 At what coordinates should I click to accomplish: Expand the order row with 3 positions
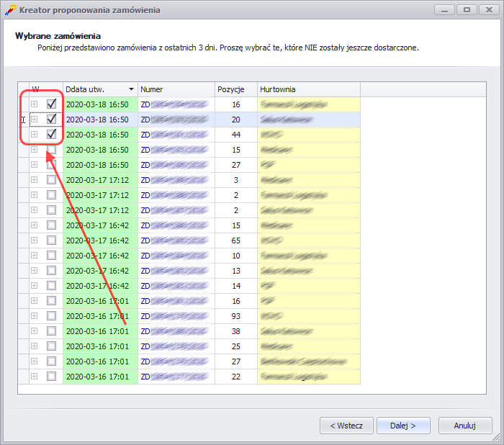click(34, 179)
